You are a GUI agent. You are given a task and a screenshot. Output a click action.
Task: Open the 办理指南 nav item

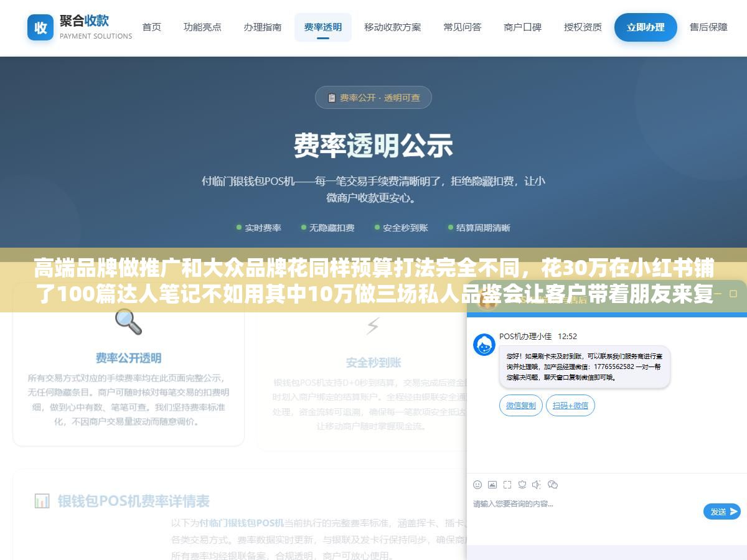point(263,27)
